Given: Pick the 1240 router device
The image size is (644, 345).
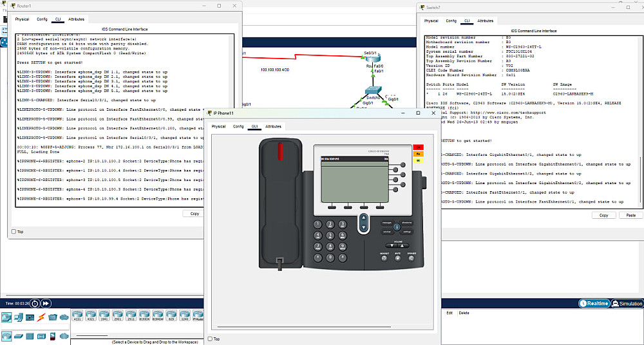Looking at the screenshot, I should [185, 315].
